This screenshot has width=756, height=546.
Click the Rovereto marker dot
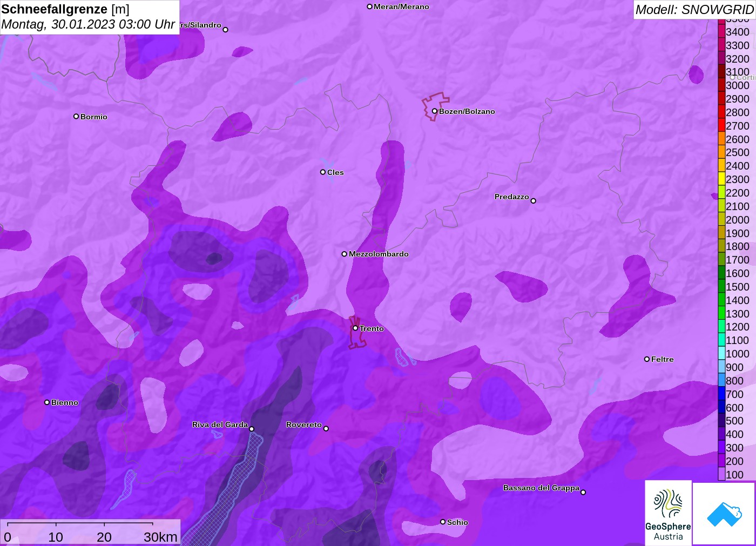pos(326,429)
